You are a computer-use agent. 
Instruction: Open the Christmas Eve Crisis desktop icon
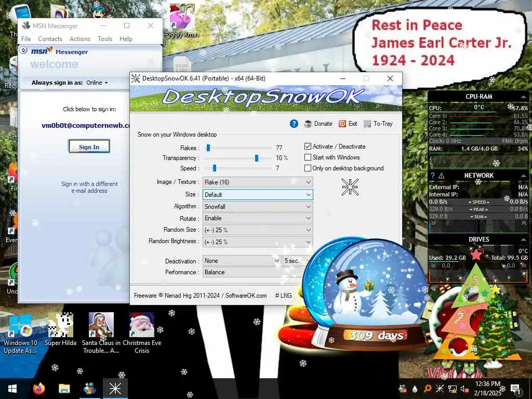point(142,334)
